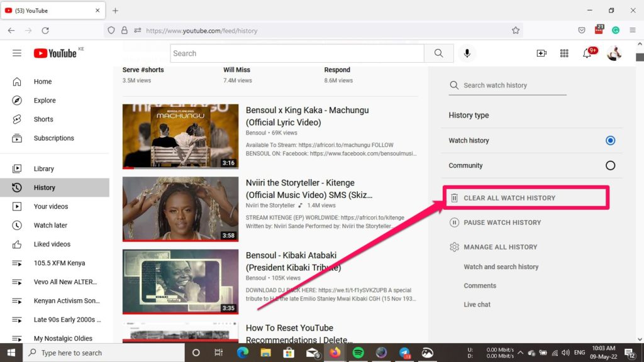Open Subscriptions in the sidebar
This screenshot has width=644, height=362.
click(x=55, y=138)
